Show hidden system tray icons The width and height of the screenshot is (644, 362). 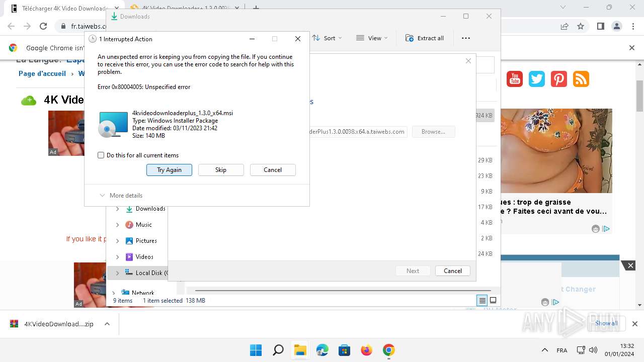[545, 350]
